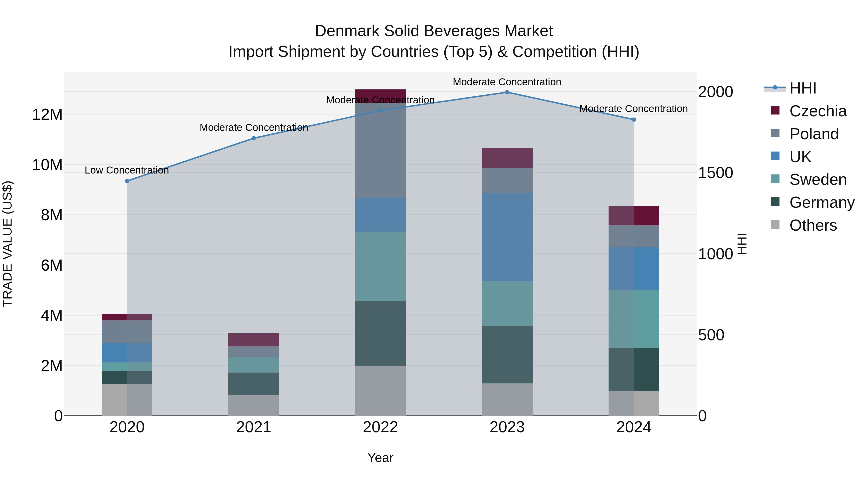Screen dimensions: 868x488
Task: Click the Germany segment of 2022 bar
Action: tap(380, 334)
